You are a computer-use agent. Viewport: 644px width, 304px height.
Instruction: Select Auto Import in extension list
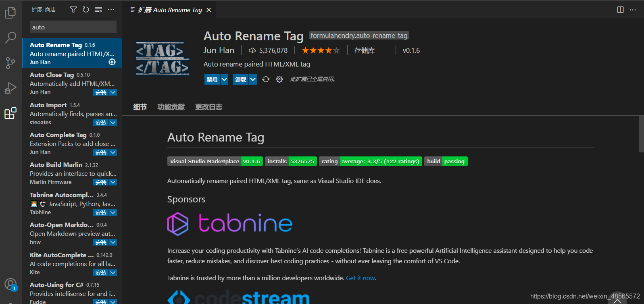click(x=72, y=113)
